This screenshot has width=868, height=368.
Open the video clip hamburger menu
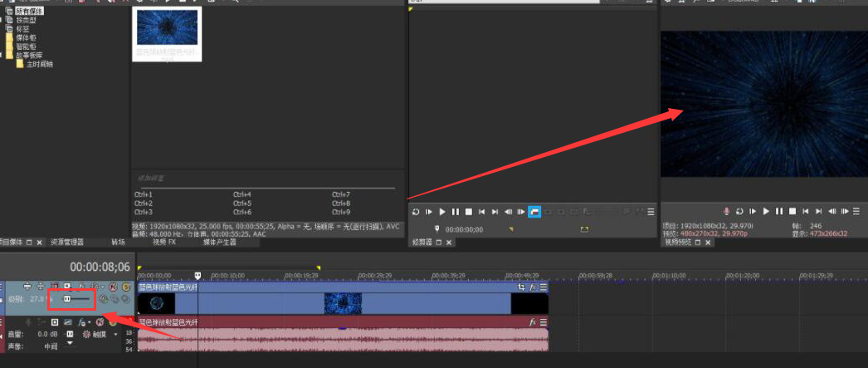(x=544, y=287)
